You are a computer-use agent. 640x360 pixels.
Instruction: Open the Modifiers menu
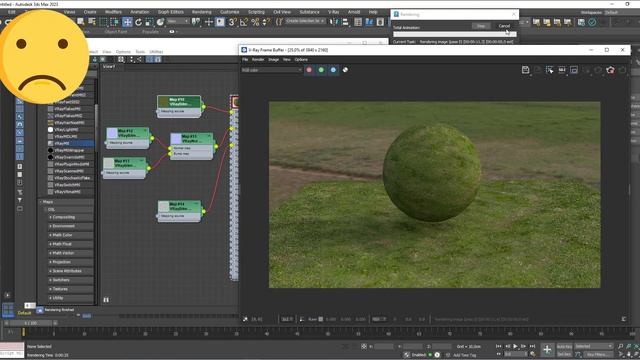coord(113,12)
